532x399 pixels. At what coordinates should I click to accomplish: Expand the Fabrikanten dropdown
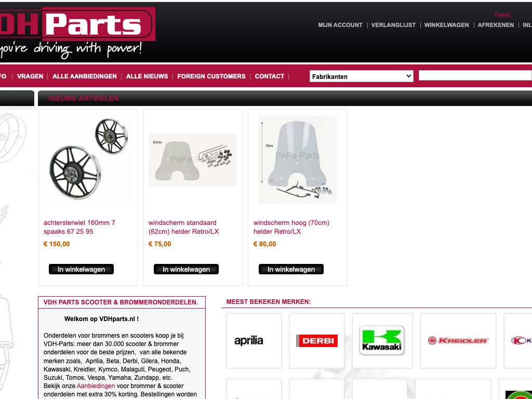[x=362, y=76]
